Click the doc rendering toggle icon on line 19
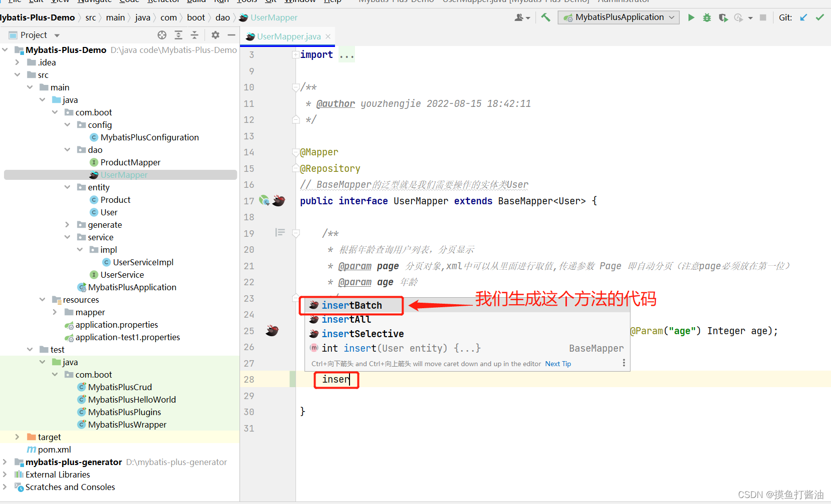 pyautogui.click(x=280, y=233)
